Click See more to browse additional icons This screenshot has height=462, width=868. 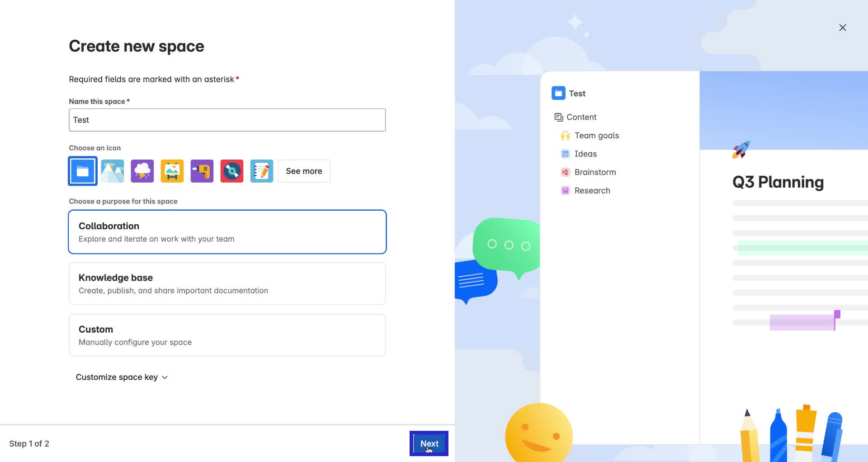pyautogui.click(x=303, y=171)
